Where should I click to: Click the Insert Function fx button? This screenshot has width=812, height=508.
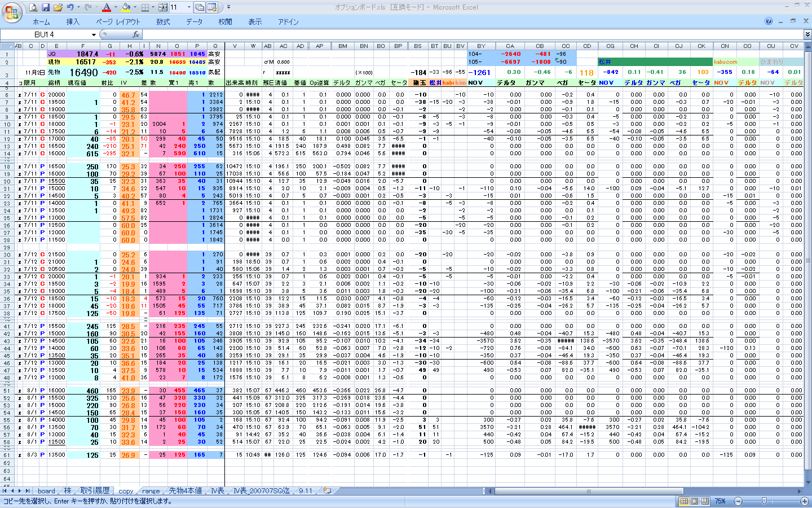[136, 34]
